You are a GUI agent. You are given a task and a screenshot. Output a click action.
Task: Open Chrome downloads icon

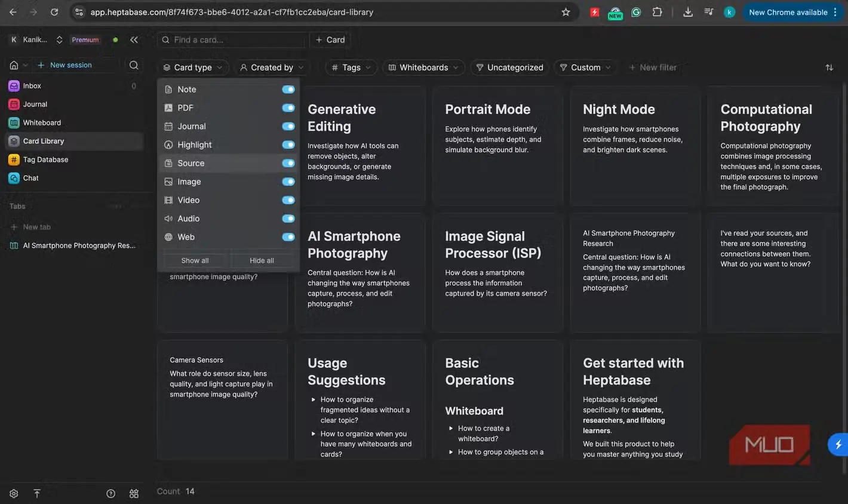tap(688, 12)
